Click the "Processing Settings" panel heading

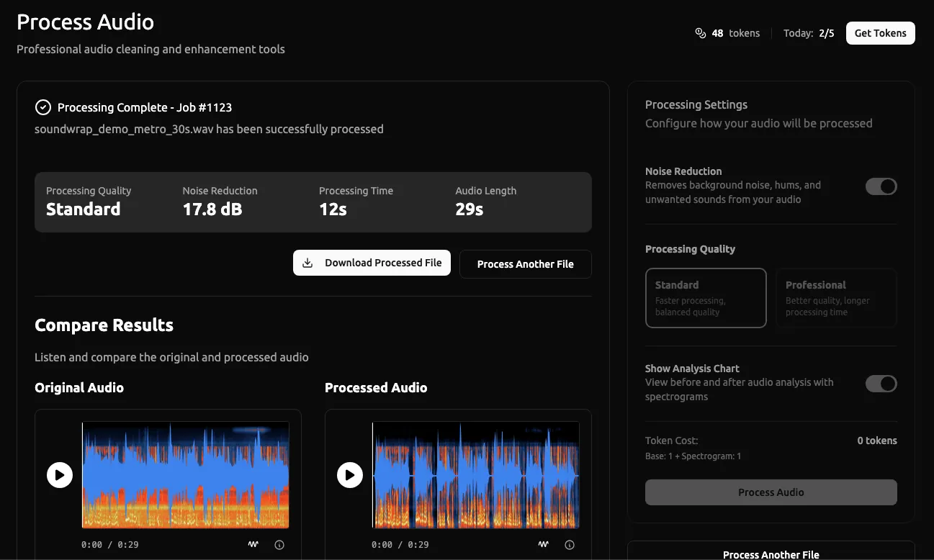(x=696, y=105)
